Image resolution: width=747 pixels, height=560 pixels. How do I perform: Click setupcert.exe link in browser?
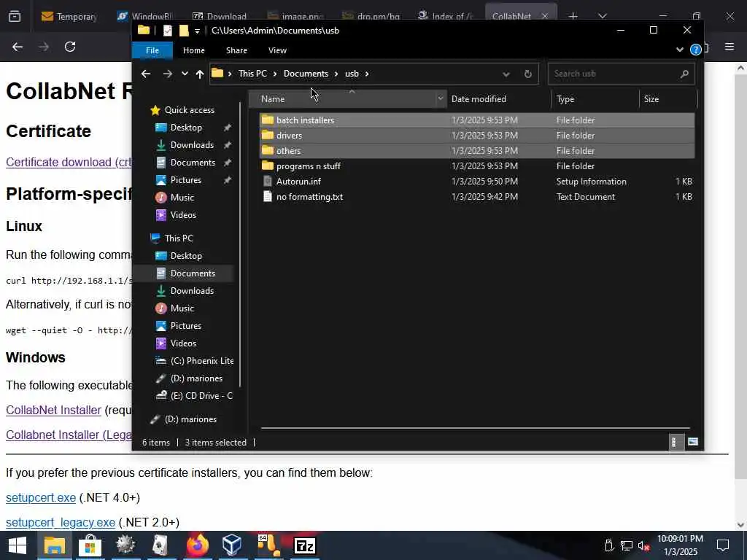click(x=41, y=497)
